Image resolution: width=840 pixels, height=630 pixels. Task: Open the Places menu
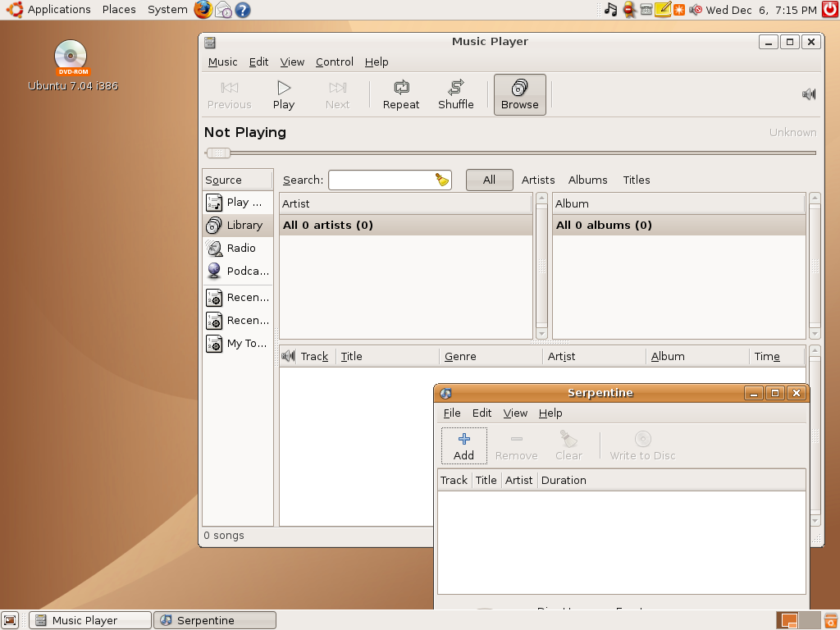119,10
